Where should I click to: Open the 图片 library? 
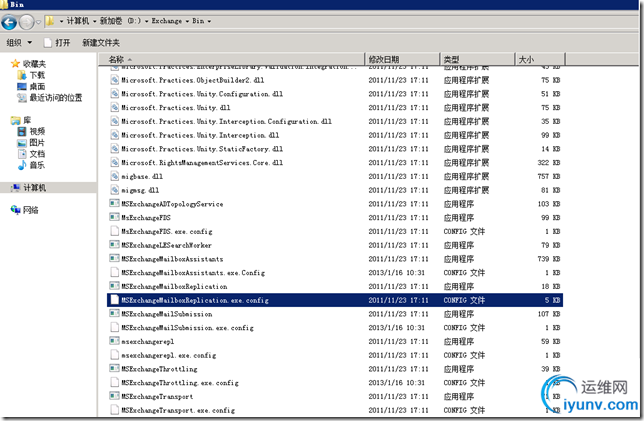(x=37, y=143)
